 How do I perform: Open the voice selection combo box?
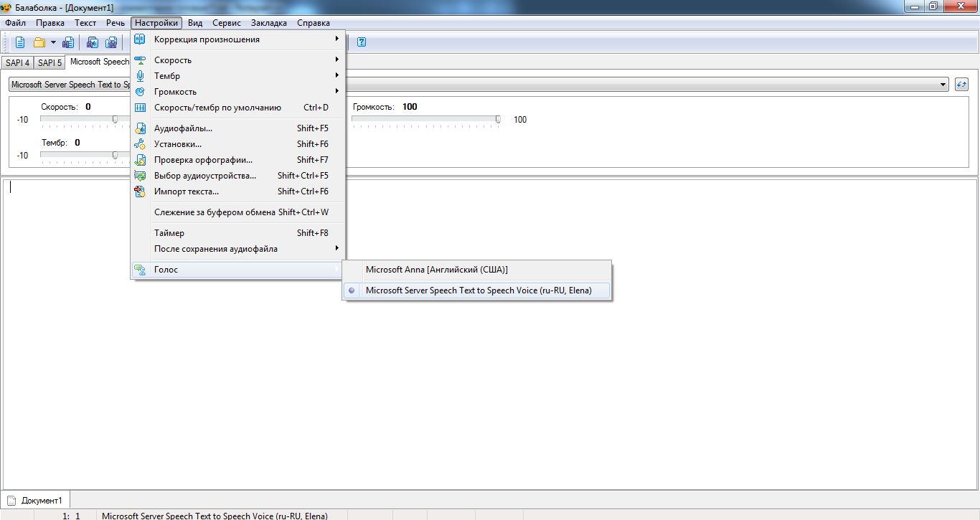pyautogui.click(x=479, y=85)
